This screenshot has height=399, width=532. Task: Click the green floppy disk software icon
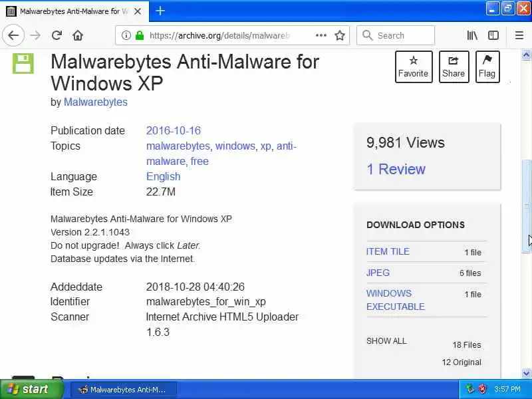(x=23, y=63)
